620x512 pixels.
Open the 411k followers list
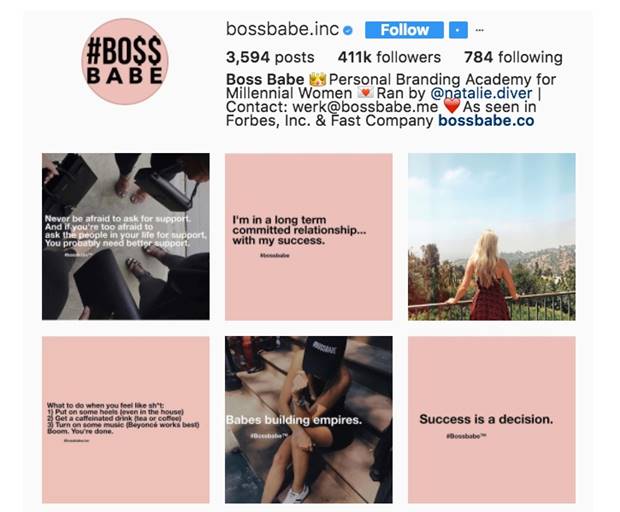pyautogui.click(x=389, y=57)
